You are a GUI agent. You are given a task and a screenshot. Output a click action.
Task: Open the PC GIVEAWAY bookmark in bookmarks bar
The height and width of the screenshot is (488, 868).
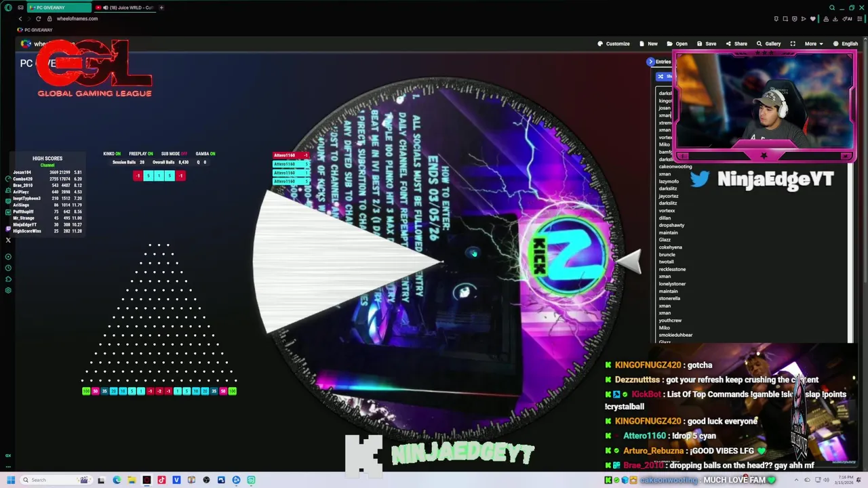(x=35, y=30)
